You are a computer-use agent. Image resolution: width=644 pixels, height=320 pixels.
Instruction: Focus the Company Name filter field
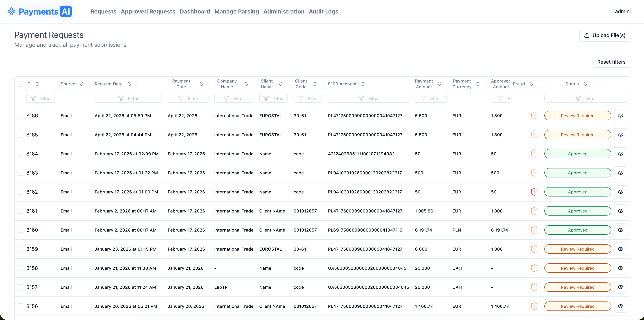click(234, 98)
